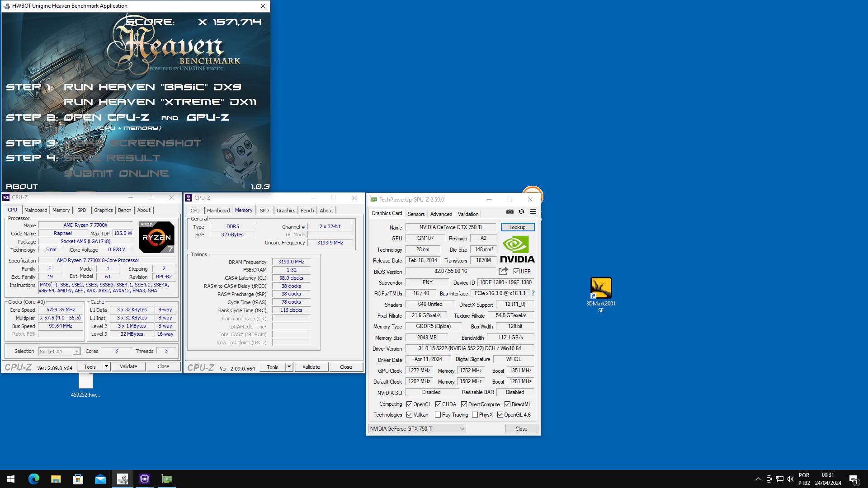Click the About link in Heaven app
The image size is (868, 488).
click(x=22, y=186)
